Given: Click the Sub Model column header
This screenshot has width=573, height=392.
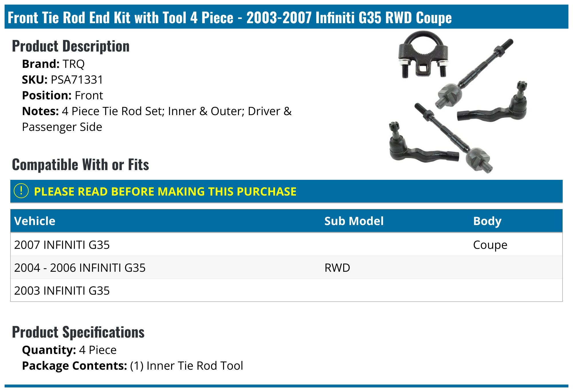Looking at the screenshot, I should point(354,221).
